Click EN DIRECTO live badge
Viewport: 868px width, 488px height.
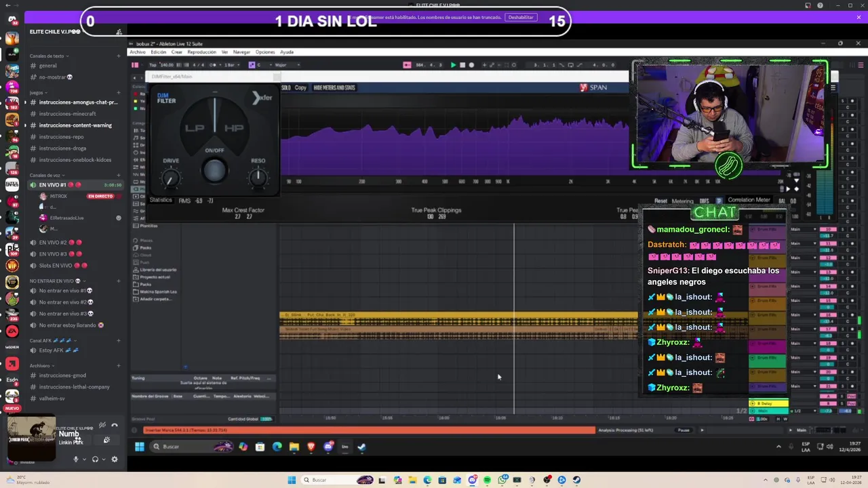tap(100, 197)
